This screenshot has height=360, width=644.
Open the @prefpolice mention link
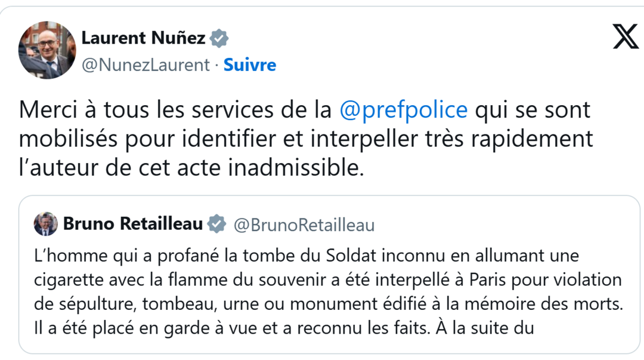[403, 110]
